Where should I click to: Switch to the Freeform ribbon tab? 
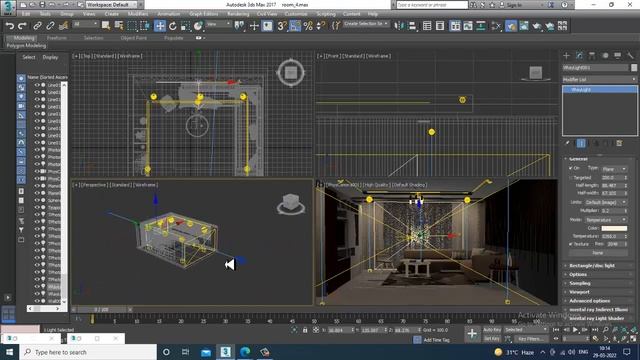click(57, 38)
